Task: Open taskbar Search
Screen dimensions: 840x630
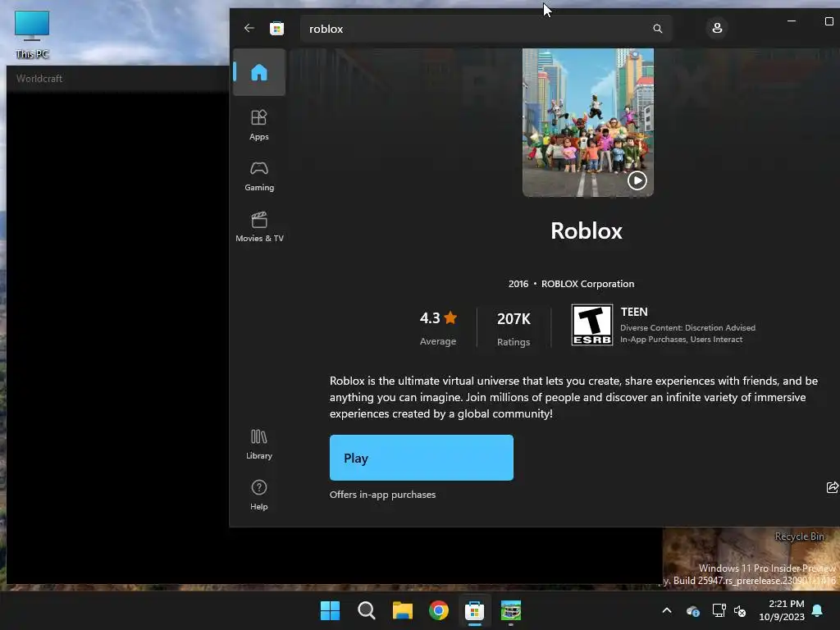Action: (x=367, y=610)
